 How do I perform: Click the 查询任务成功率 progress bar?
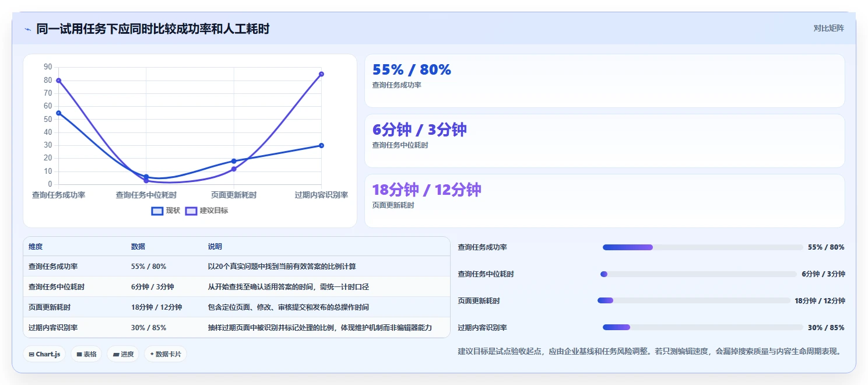[703, 247]
